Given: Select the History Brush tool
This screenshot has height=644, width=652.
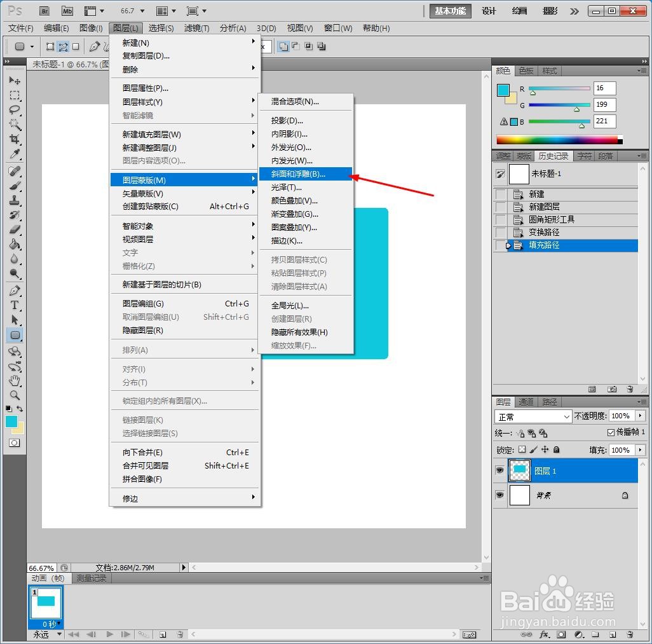Looking at the screenshot, I should pos(15,215).
